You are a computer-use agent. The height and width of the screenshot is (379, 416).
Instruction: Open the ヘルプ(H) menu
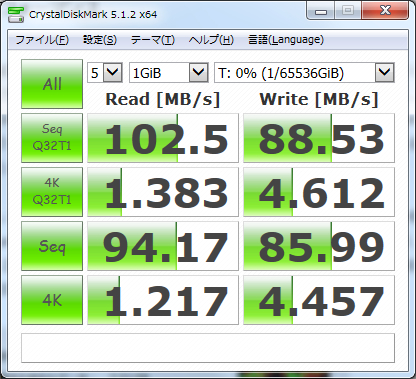click(211, 40)
